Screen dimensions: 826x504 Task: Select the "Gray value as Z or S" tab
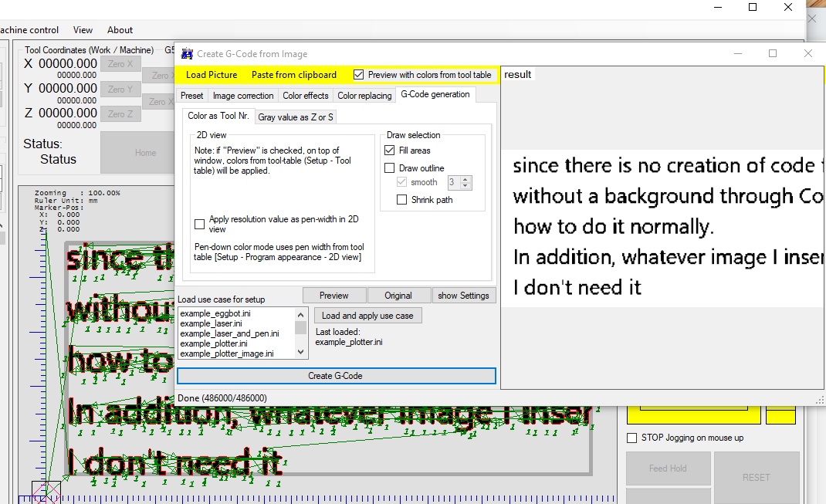295,117
